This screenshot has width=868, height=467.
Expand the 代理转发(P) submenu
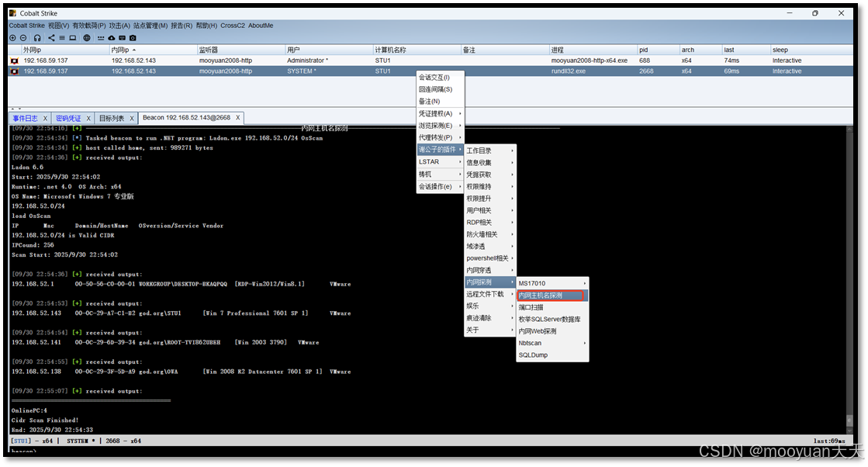(x=440, y=138)
